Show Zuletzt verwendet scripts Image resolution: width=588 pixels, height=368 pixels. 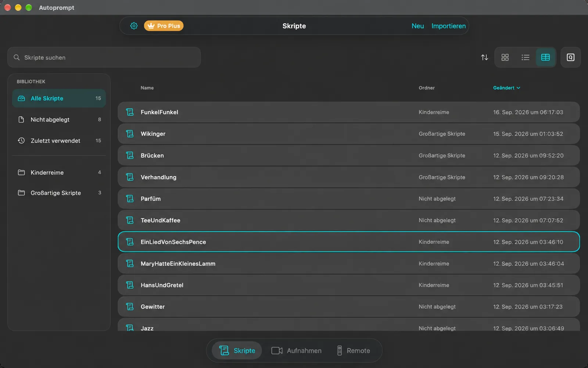click(59, 141)
